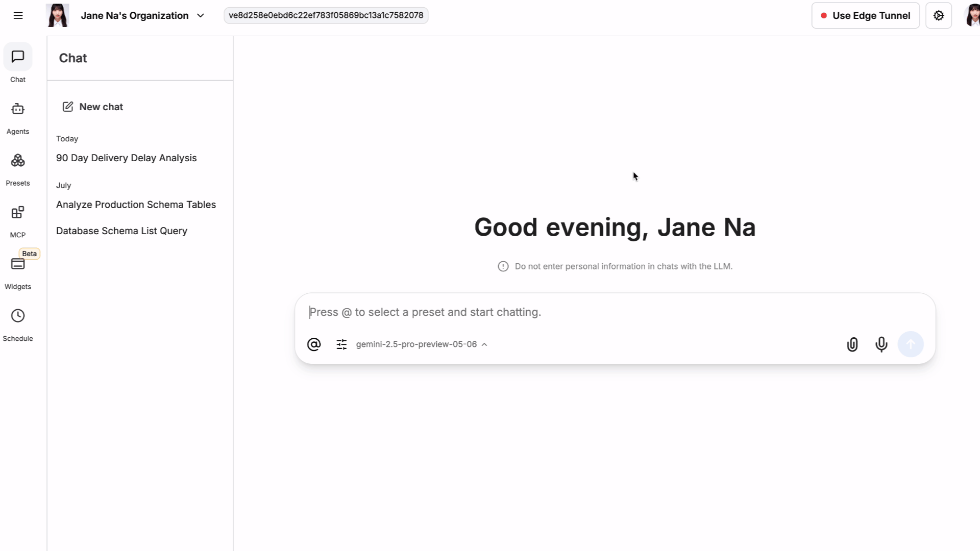This screenshot has height=551, width=980.
Task: Open model settings sliders icon
Action: point(341,344)
